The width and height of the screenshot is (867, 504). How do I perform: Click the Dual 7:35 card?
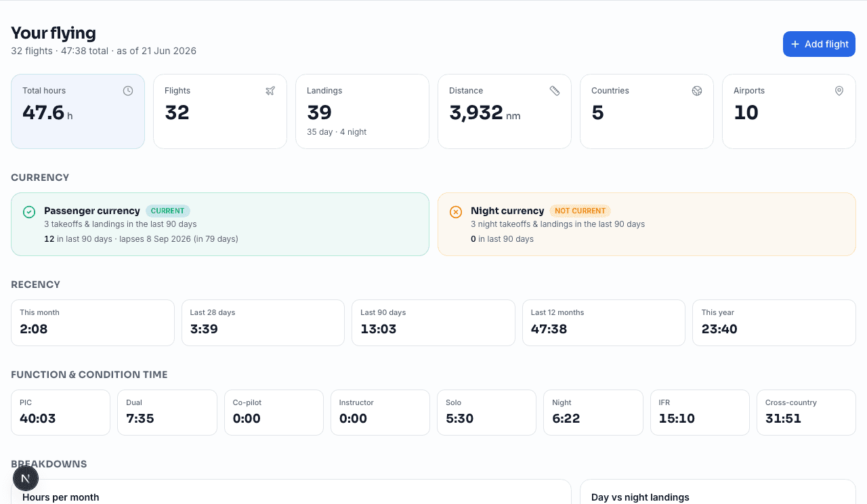coord(167,413)
